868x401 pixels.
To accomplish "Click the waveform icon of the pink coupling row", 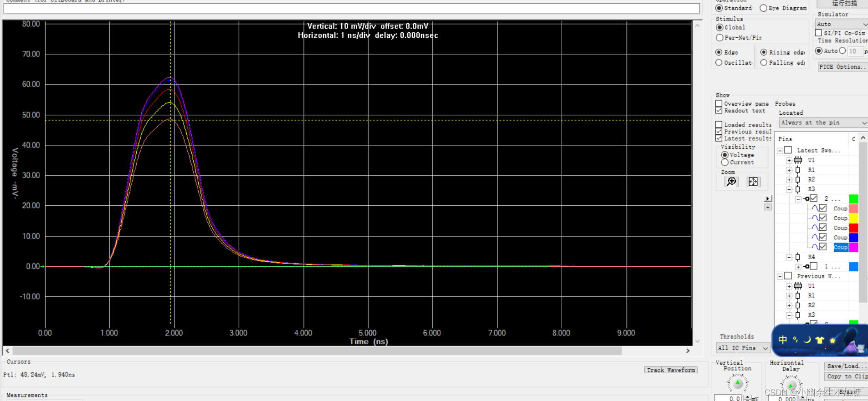I will (x=815, y=208).
